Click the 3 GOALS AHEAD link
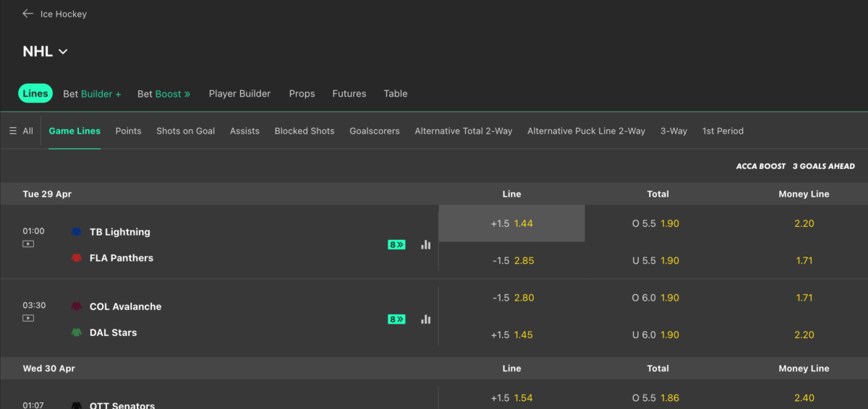 824,166
